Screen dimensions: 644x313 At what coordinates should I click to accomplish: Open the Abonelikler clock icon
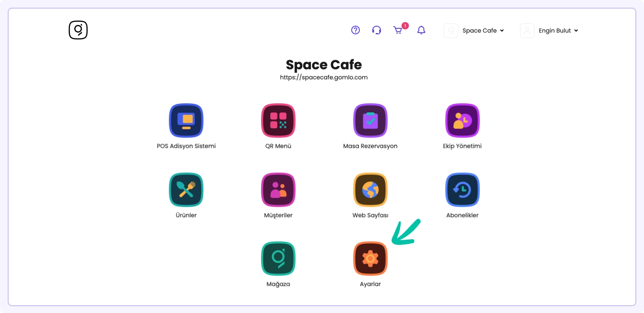pyautogui.click(x=462, y=190)
